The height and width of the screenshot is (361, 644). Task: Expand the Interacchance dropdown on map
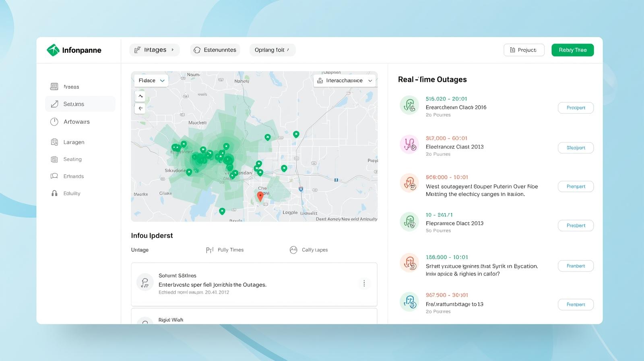point(345,81)
